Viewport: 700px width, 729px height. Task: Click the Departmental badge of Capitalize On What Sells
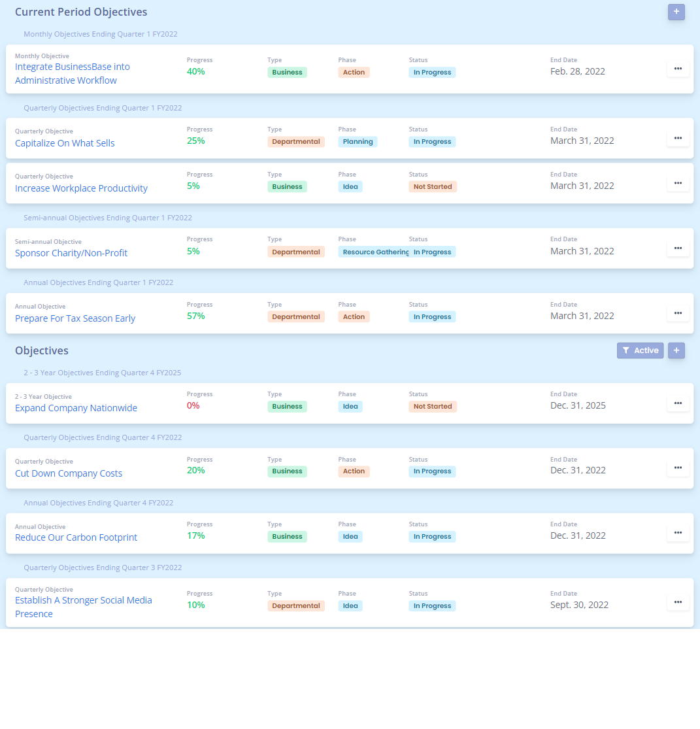295,141
